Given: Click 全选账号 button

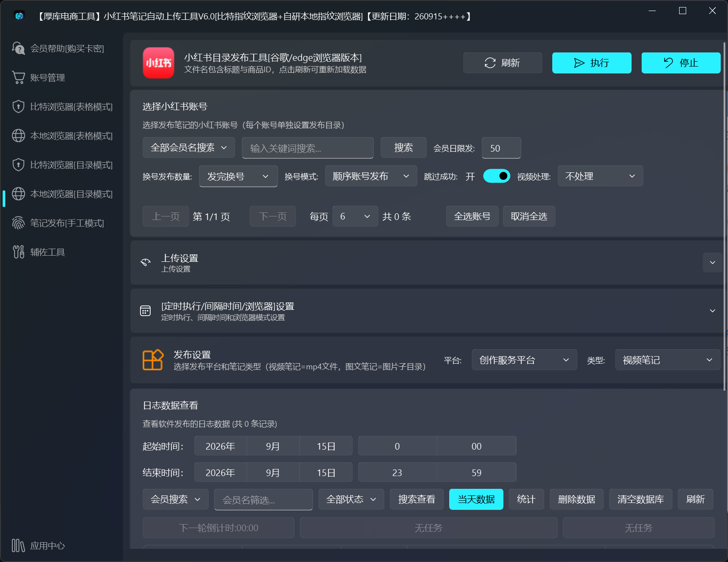Looking at the screenshot, I should point(472,216).
